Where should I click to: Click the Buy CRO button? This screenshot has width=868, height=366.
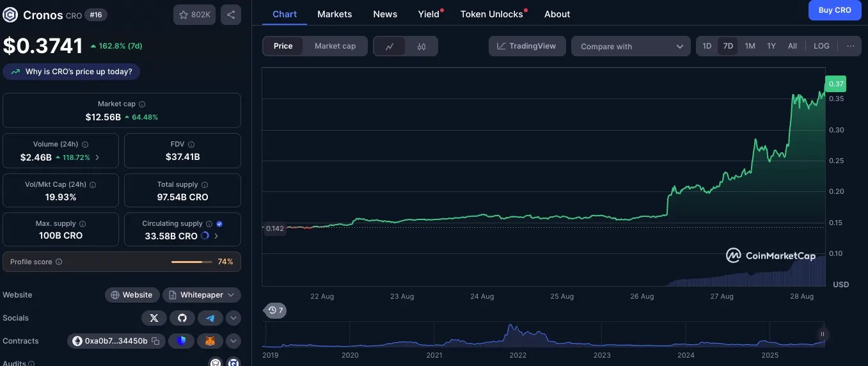click(x=835, y=10)
